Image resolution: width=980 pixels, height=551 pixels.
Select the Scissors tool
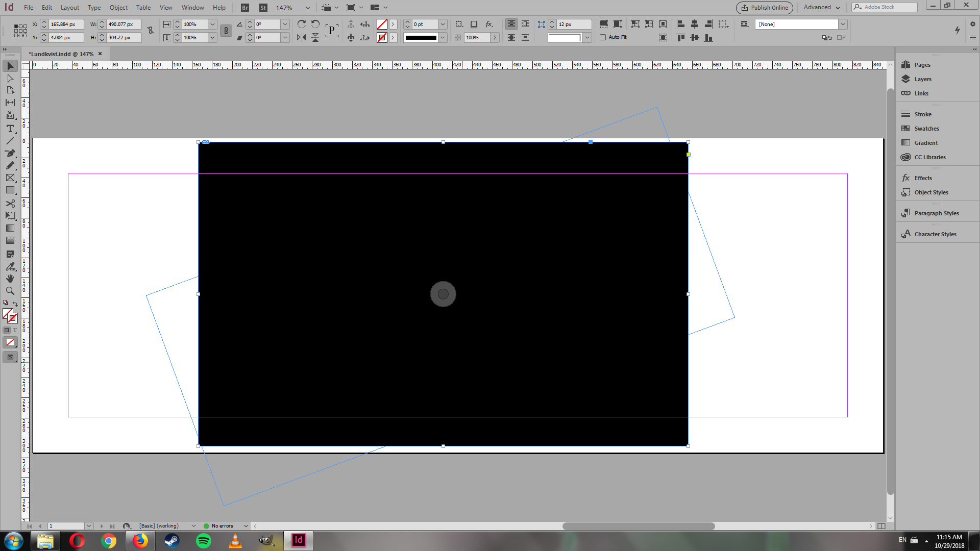click(10, 204)
